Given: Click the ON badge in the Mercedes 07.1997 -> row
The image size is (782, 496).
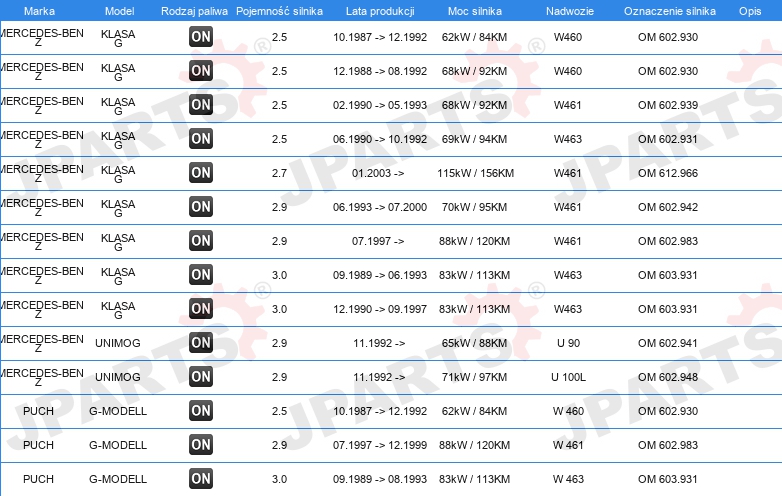Looking at the screenshot, I should (x=201, y=241).
